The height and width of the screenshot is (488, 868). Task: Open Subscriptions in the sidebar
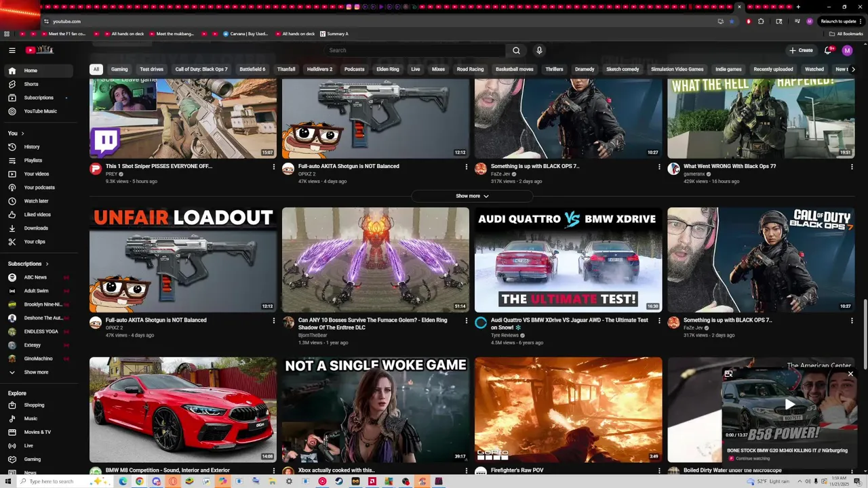point(37,98)
